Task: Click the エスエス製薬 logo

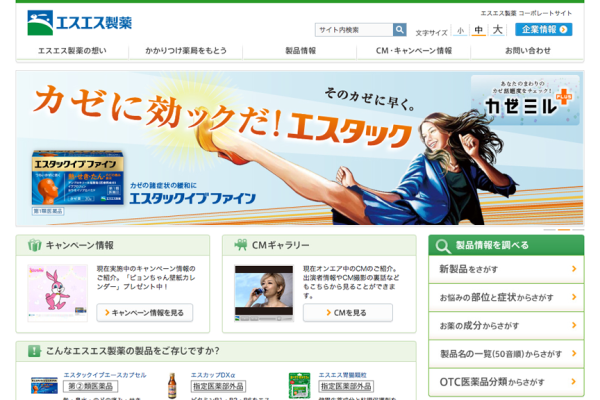Action: tap(80, 23)
